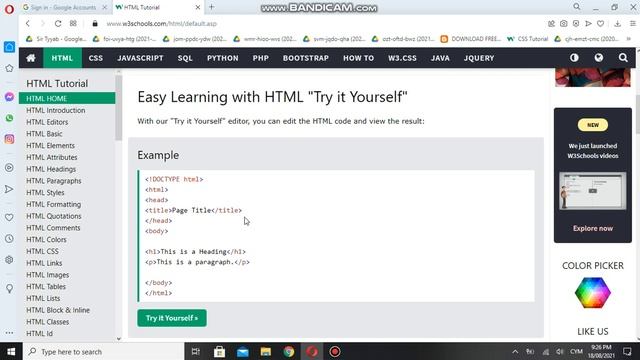Open Google Chrome from the taskbar

pyautogui.click(x=289, y=351)
